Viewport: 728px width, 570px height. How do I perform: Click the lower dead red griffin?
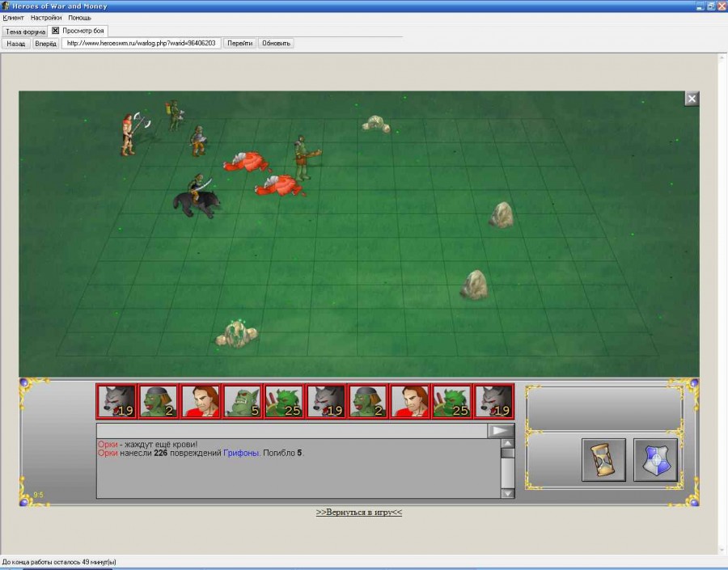coord(280,186)
